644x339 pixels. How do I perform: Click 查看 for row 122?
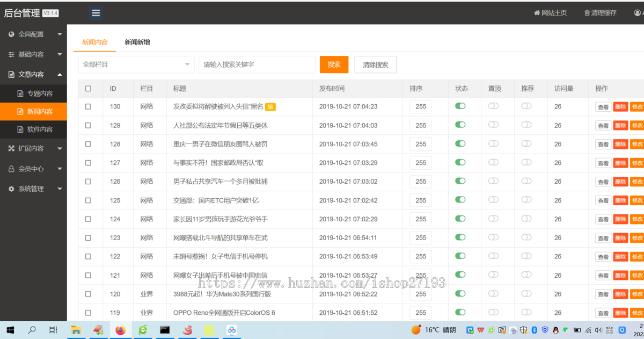[x=603, y=257]
